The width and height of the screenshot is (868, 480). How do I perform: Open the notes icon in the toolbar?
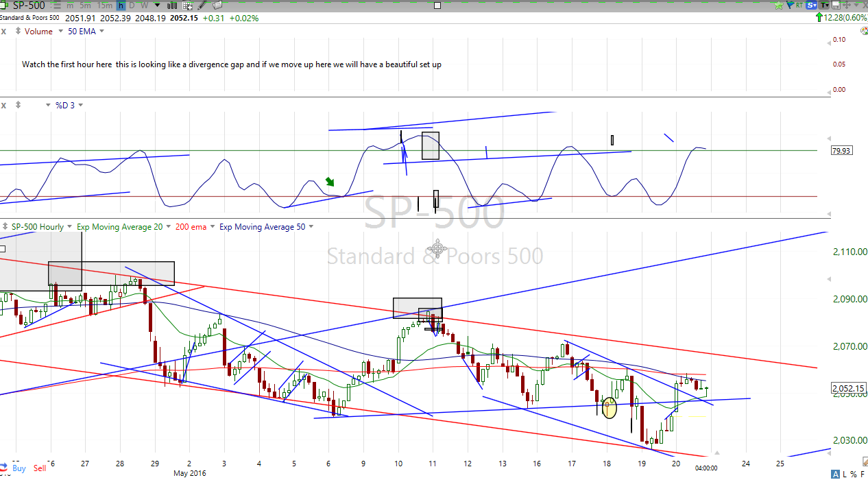coord(217,5)
